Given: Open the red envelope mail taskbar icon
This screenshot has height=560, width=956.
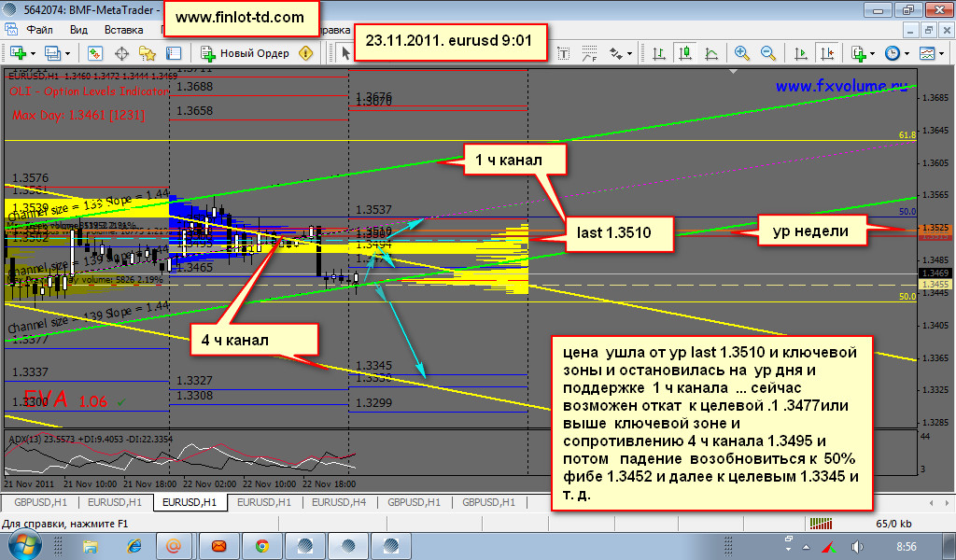Looking at the screenshot, I should tap(218, 546).
